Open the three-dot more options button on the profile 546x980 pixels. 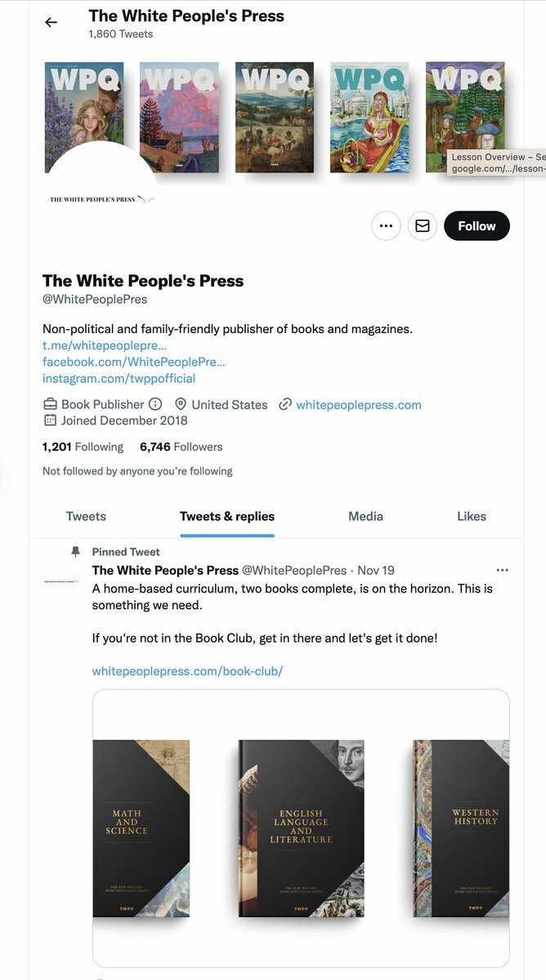(387, 226)
